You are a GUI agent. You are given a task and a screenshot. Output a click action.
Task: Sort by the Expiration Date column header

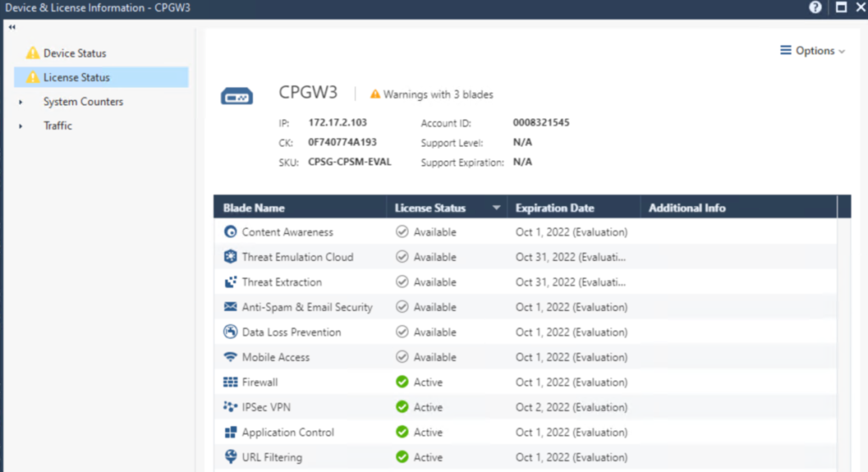pos(554,208)
